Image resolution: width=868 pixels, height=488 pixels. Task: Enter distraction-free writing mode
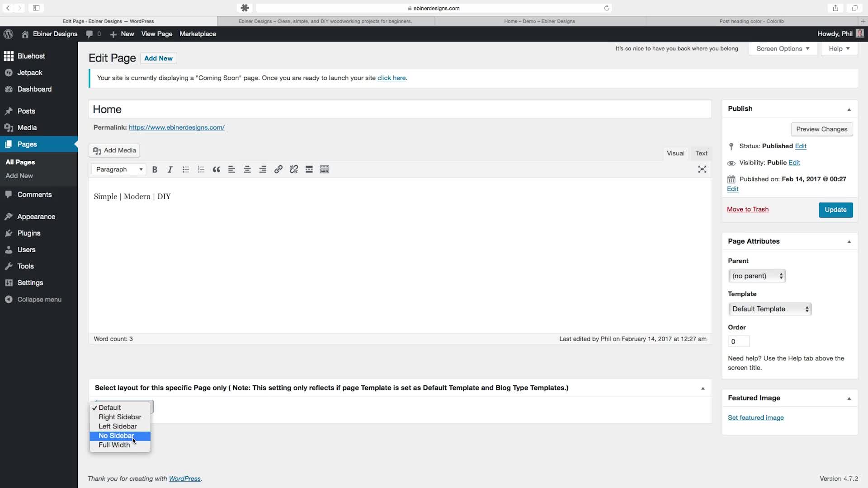(x=702, y=169)
